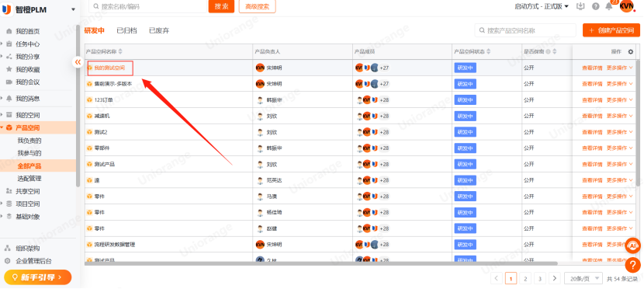Click 宋坤明 KVN avatar in 售前演示-多版本 row
Image resolution: width=644 pixels, height=289 pixels.
coord(260,84)
